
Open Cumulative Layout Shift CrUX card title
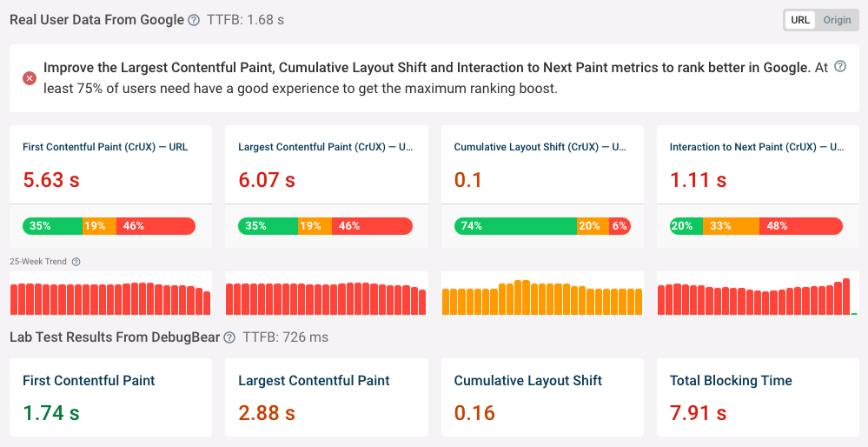click(540, 147)
